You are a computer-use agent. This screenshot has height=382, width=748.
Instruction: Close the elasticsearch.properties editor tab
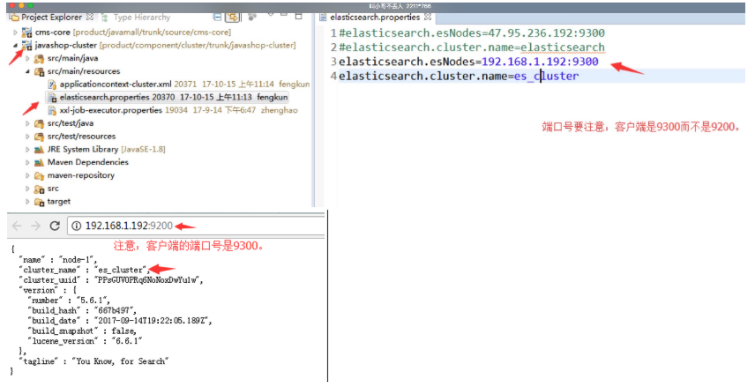click(x=427, y=17)
